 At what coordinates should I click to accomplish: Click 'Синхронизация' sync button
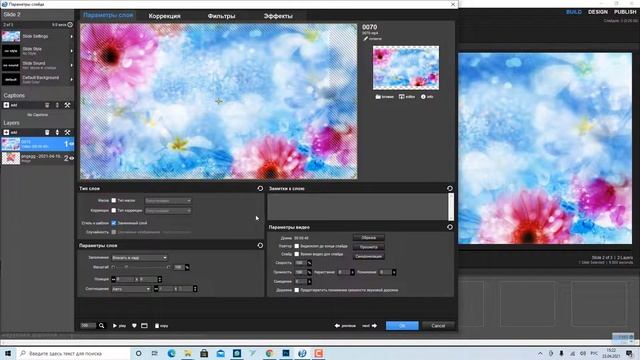[369, 256]
